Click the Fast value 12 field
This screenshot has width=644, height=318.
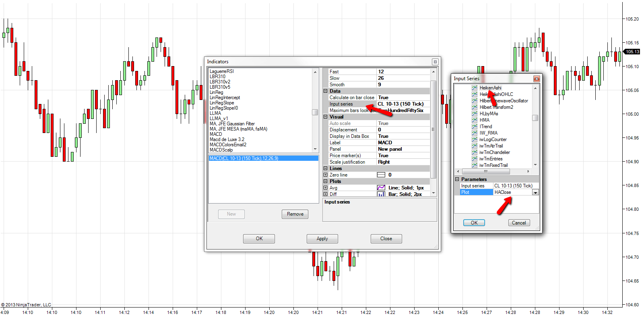pyautogui.click(x=403, y=72)
